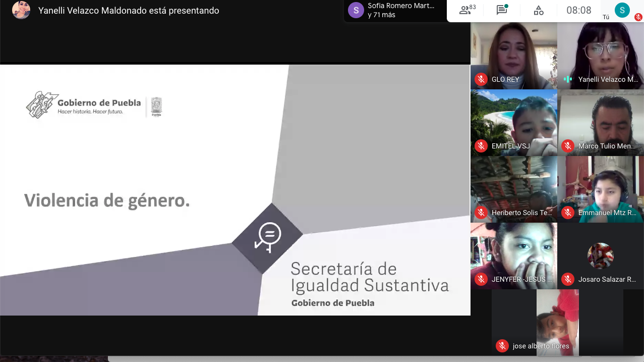This screenshot has width=644, height=362.
Task: Click Josaro Salazar's round profile picture
Action: point(600,255)
